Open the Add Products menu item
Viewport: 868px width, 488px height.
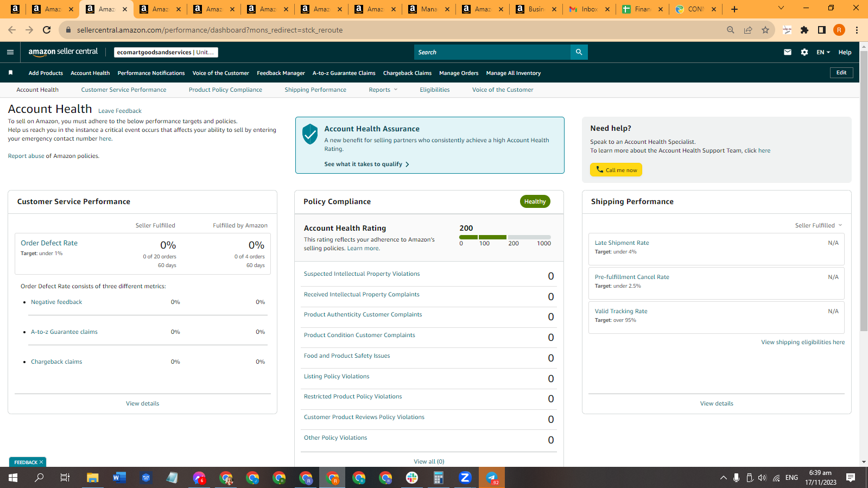pyautogui.click(x=46, y=73)
